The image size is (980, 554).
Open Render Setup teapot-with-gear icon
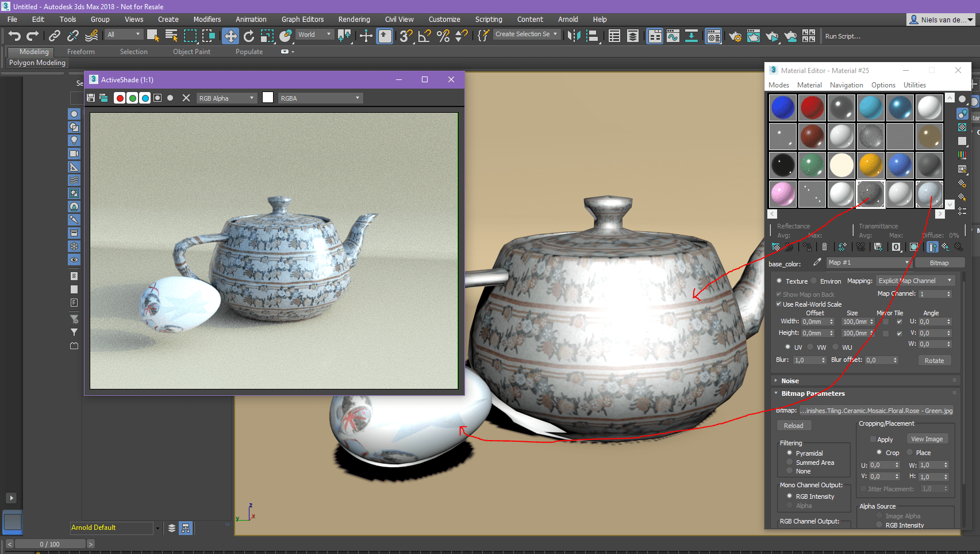point(735,36)
